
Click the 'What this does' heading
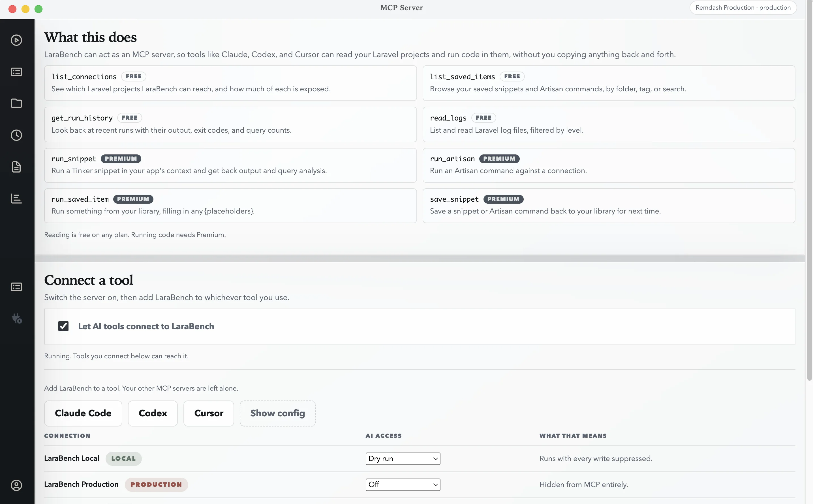90,37
